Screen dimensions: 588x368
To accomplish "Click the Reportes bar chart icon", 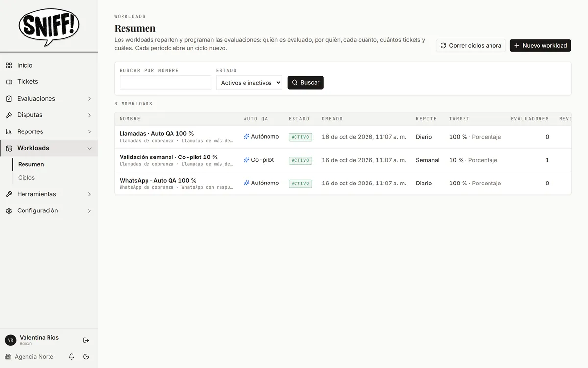I will [x=9, y=131].
